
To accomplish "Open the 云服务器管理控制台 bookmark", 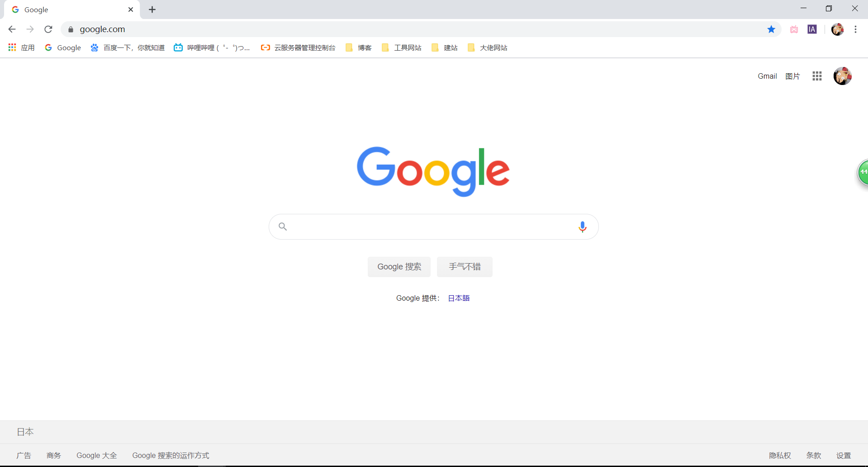I will pos(298,47).
